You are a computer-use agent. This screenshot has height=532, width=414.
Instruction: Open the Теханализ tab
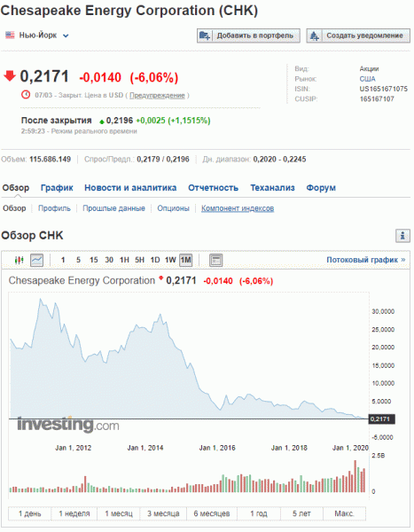(272, 188)
